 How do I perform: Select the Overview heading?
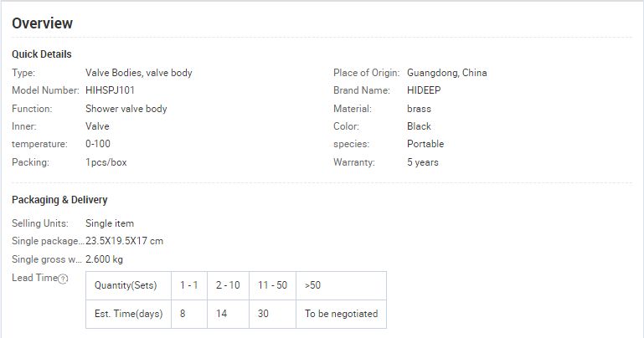pos(43,23)
